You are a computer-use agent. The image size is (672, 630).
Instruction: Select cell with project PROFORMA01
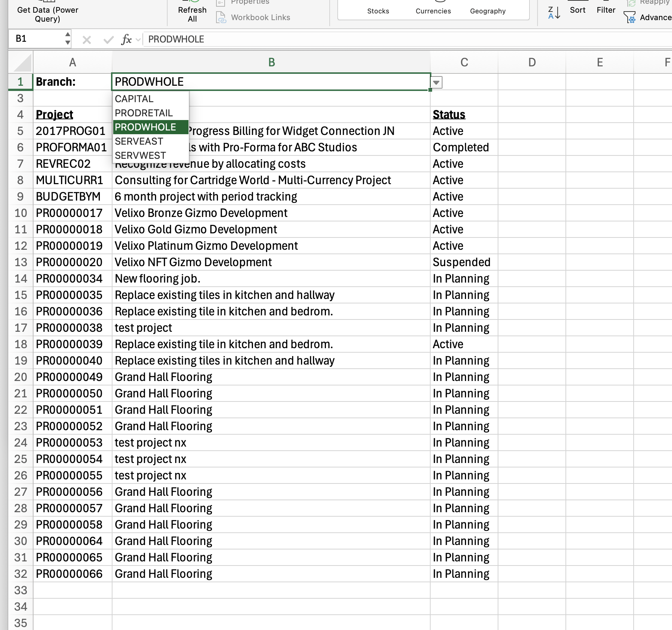click(x=73, y=147)
